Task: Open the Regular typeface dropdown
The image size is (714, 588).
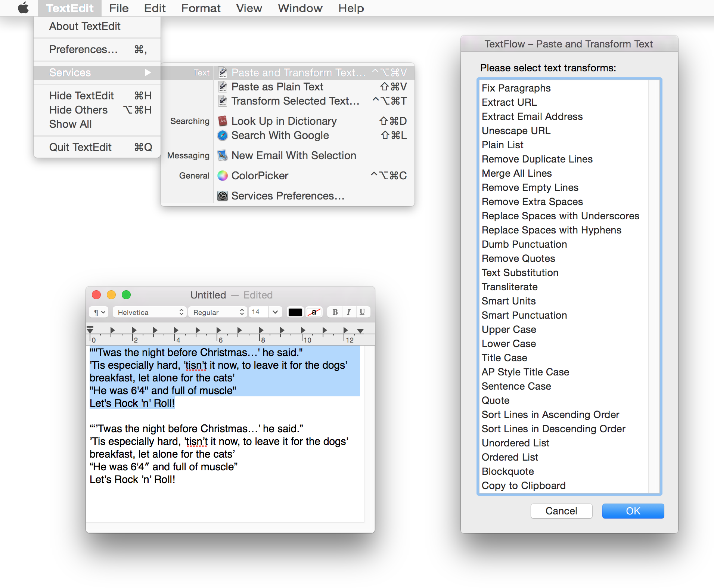Action: 218,312
